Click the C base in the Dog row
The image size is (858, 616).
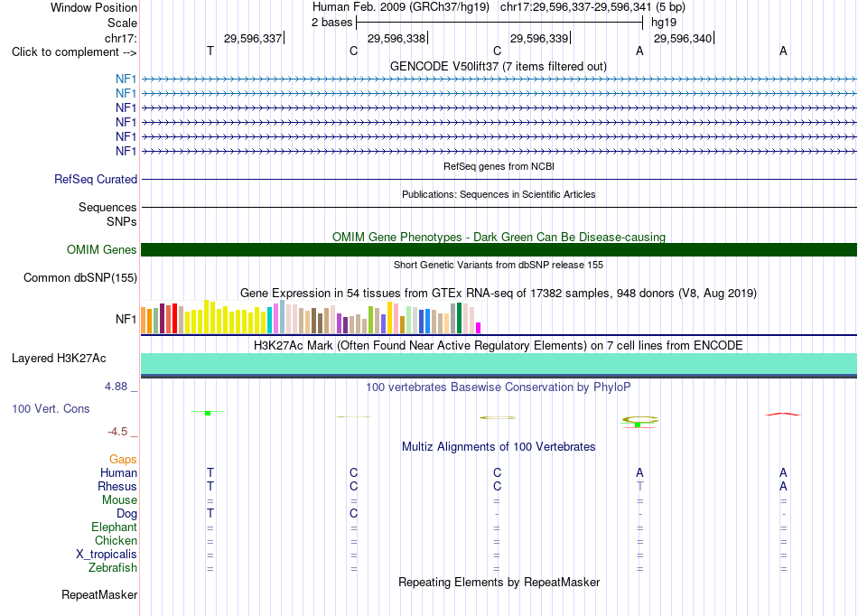(353, 513)
